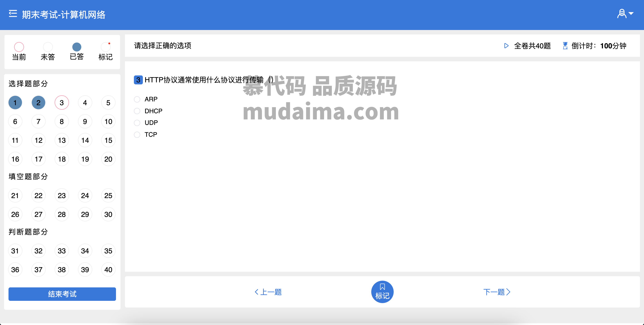644x325 pixels.
Task: Click the hourglass countdown icon
Action: coord(565,46)
